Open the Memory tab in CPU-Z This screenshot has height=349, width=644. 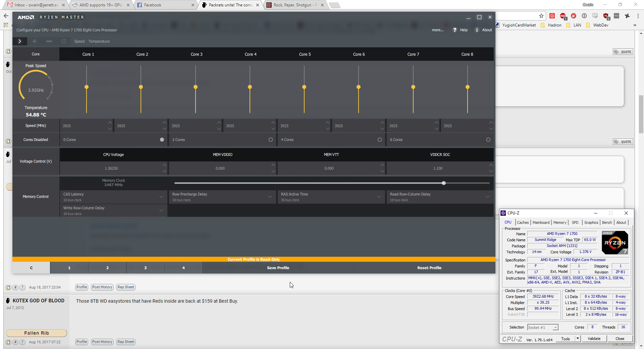click(559, 222)
